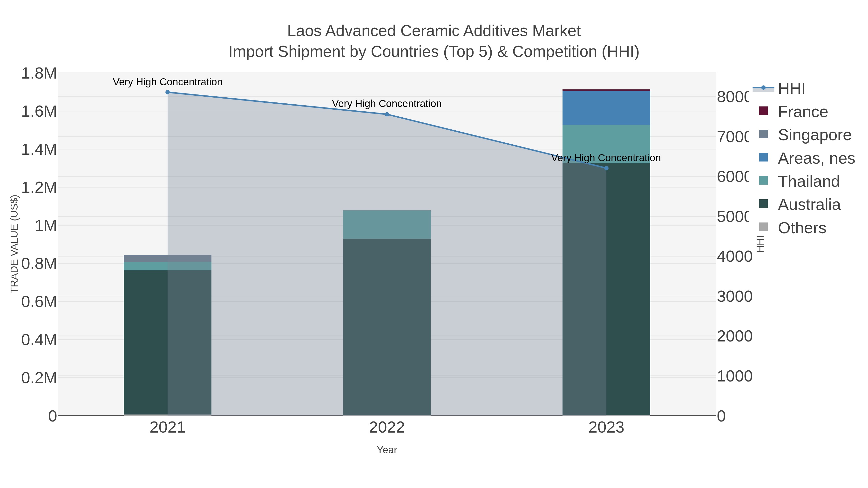The height and width of the screenshot is (488, 868).
Task: Click the 2021 Australia bar segment
Action: [x=168, y=342]
